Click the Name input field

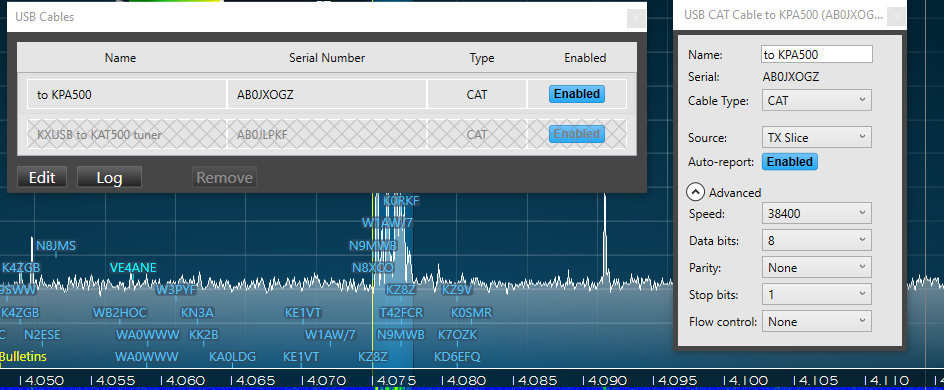tap(816, 54)
